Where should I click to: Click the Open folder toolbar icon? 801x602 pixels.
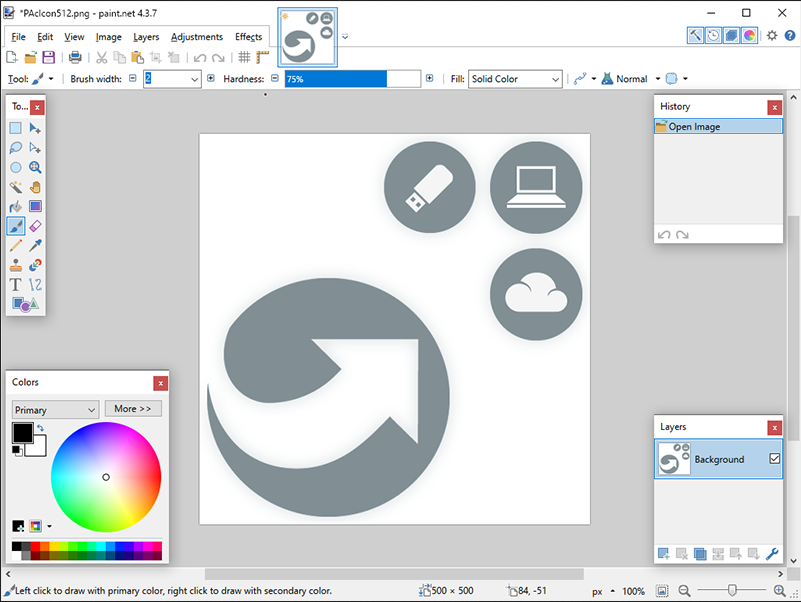click(31, 57)
